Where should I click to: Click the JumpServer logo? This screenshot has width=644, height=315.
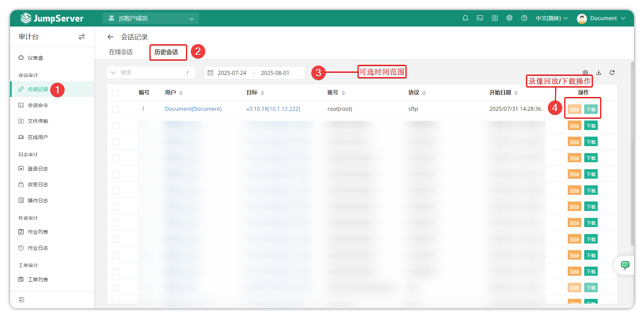point(52,18)
